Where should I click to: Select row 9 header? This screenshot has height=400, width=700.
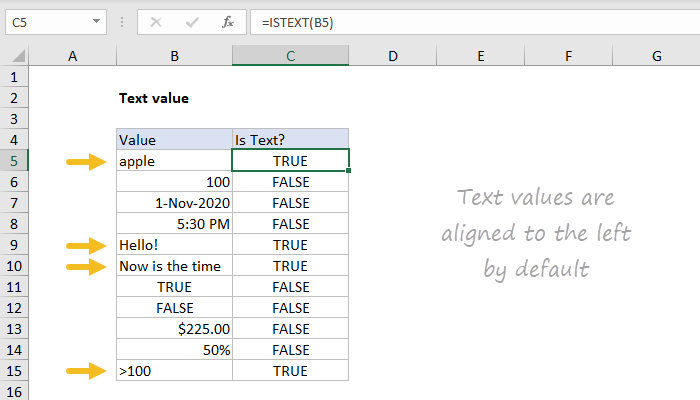pos(14,245)
